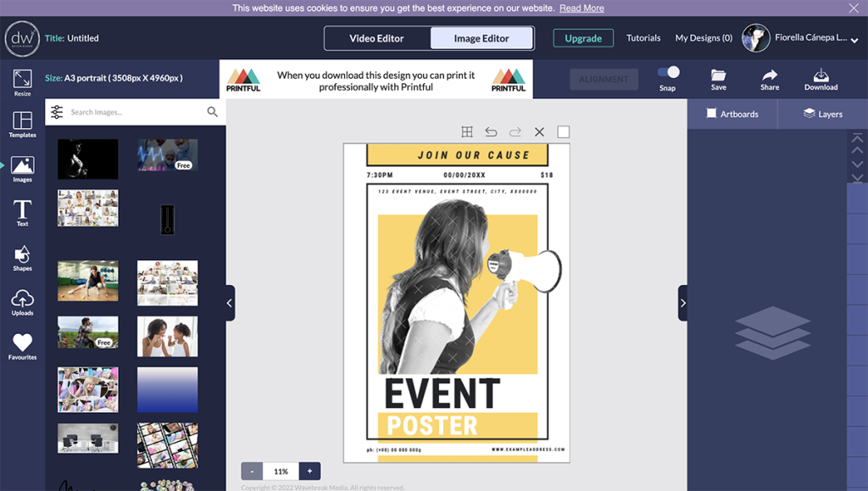868x491 pixels.
Task: Select the Image Editor tab
Action: tap(482, 38)
